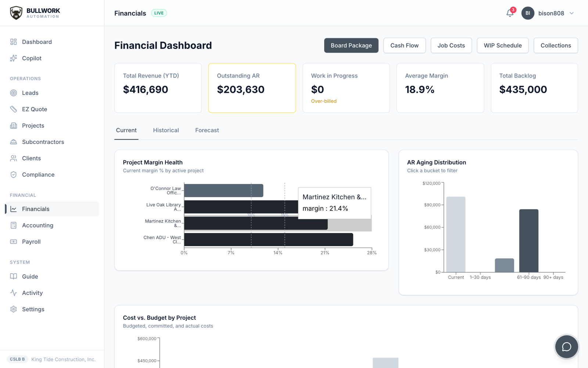Click the Copilot sparkle icon
This screenshot has height=368, width=588.
tap(14, 58)
